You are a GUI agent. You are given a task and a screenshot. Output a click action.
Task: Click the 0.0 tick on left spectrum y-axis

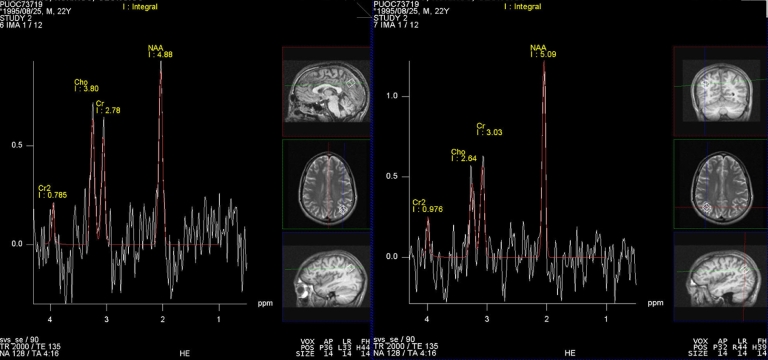click(x=17, y=244)
